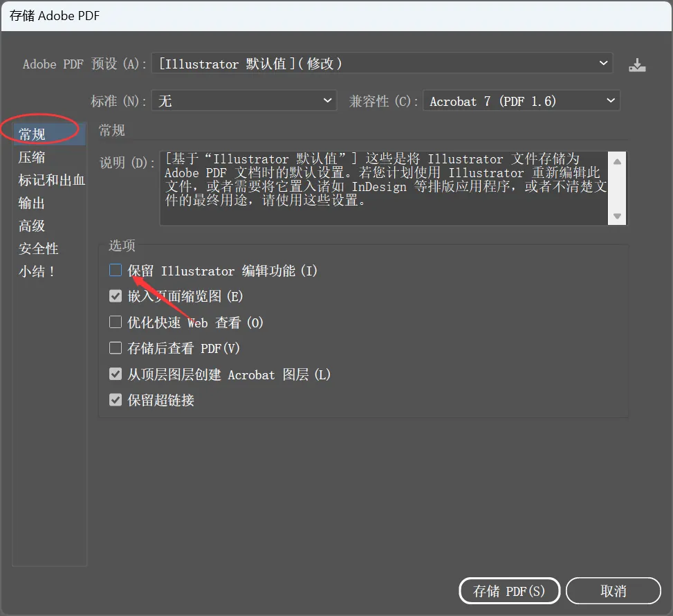Uncheck 从顶层图层创建 Acrobat 图层 checkbox
The height and width of the screenshot is (616, 673).
coord(116,374)
